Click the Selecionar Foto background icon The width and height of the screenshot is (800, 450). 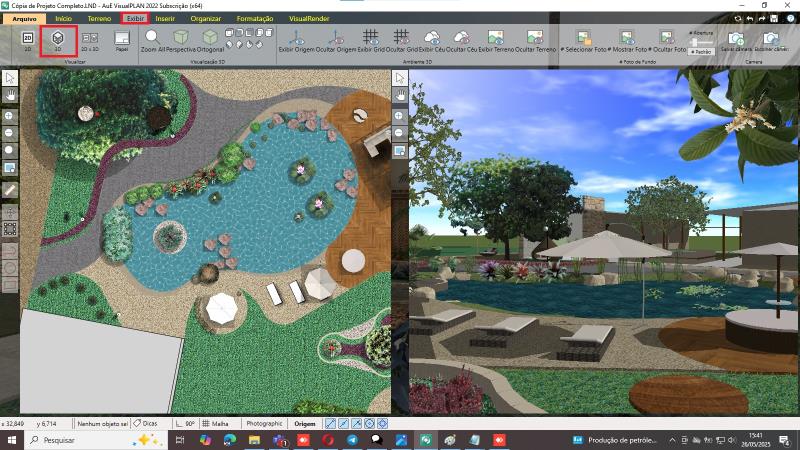[584, 38]
